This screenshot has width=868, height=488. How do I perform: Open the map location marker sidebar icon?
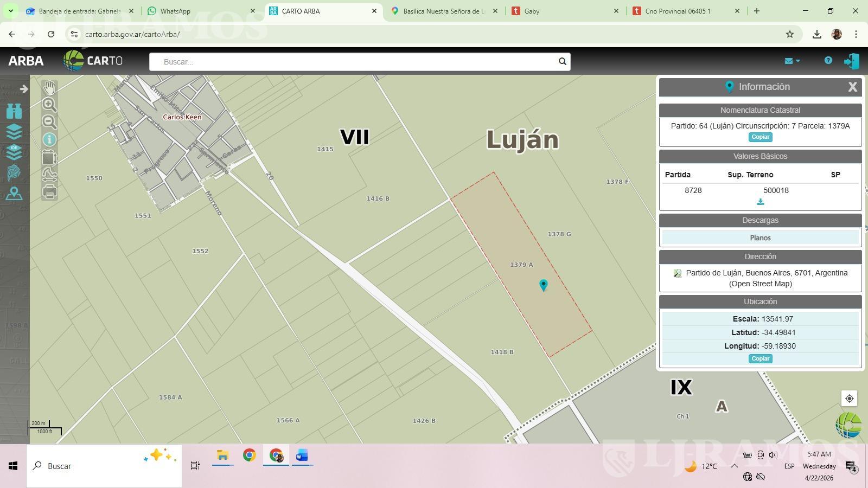tap(14, 194)
